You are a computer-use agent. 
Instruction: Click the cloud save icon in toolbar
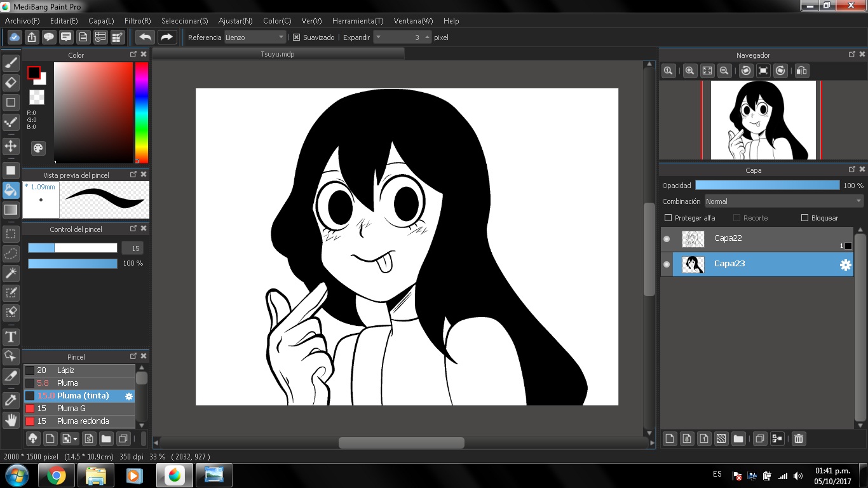point(15,37)
